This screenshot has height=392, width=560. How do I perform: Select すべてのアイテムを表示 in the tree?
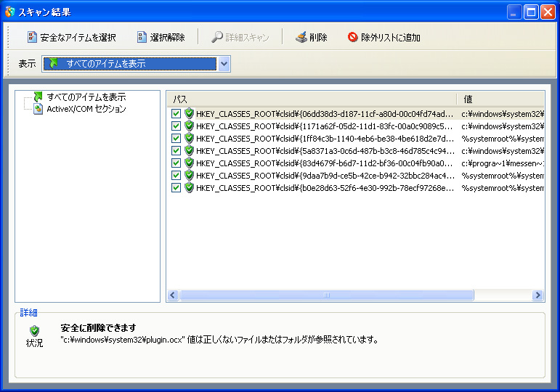(x=86, y=97)
